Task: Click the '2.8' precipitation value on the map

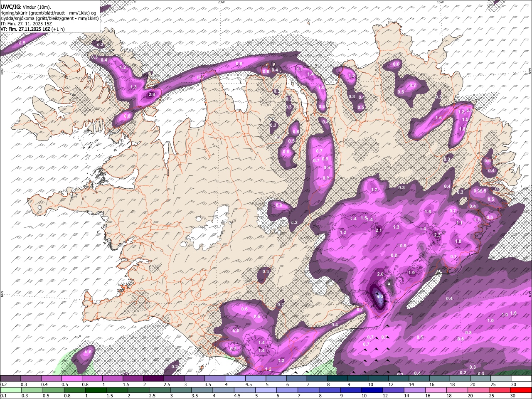Action: pos(152,94)
